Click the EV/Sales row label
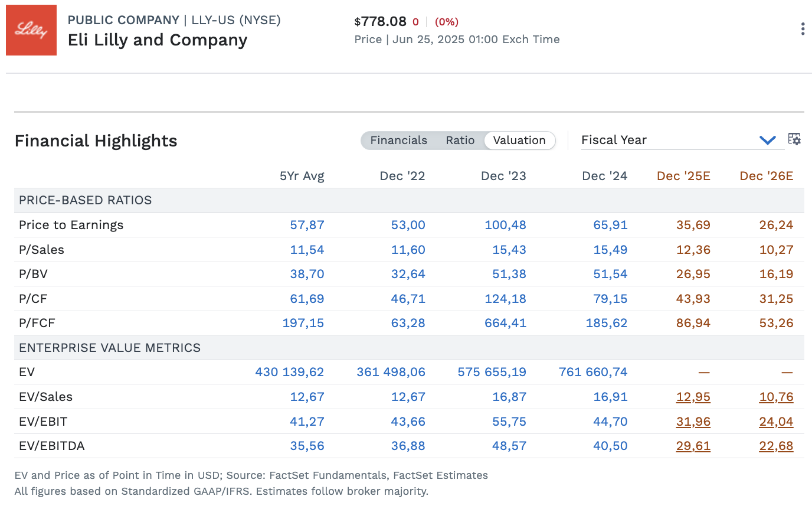The image size is (812, 509). (x=45, y=397)
